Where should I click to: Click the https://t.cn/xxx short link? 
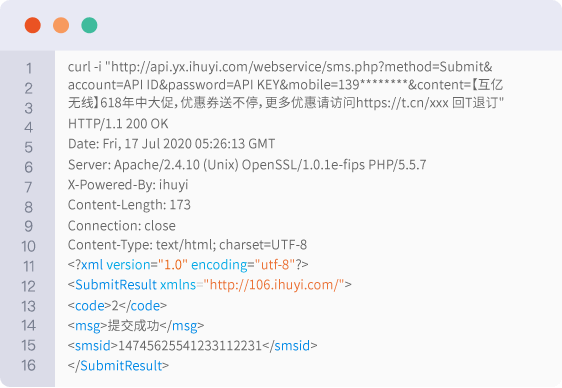point(402,103)
